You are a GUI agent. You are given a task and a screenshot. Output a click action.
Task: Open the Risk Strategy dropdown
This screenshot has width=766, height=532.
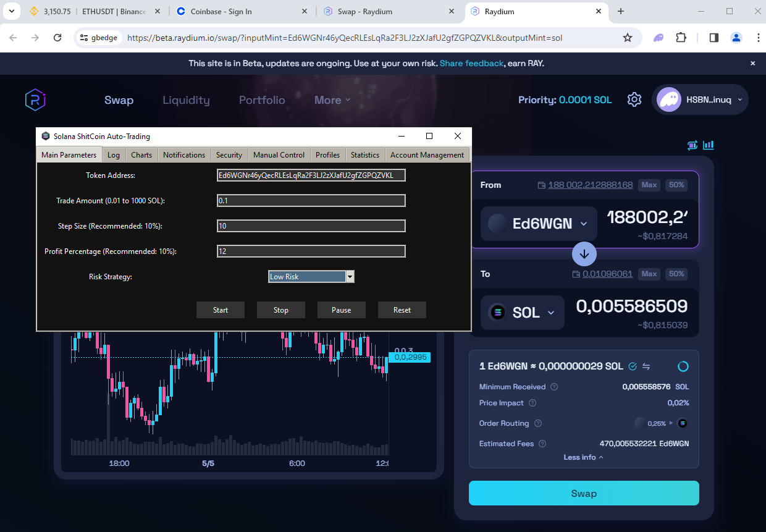[350, 277]
